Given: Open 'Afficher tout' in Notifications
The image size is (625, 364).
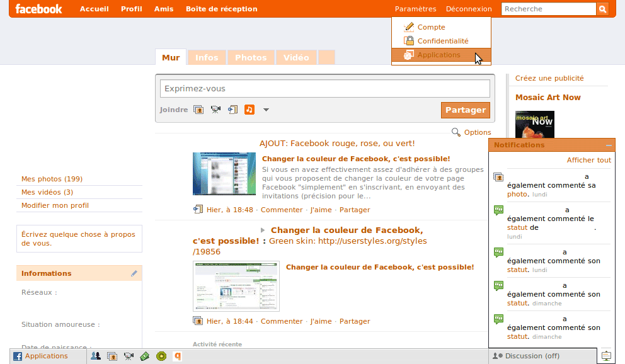Looking at the screenshot, I should point(589,160).
